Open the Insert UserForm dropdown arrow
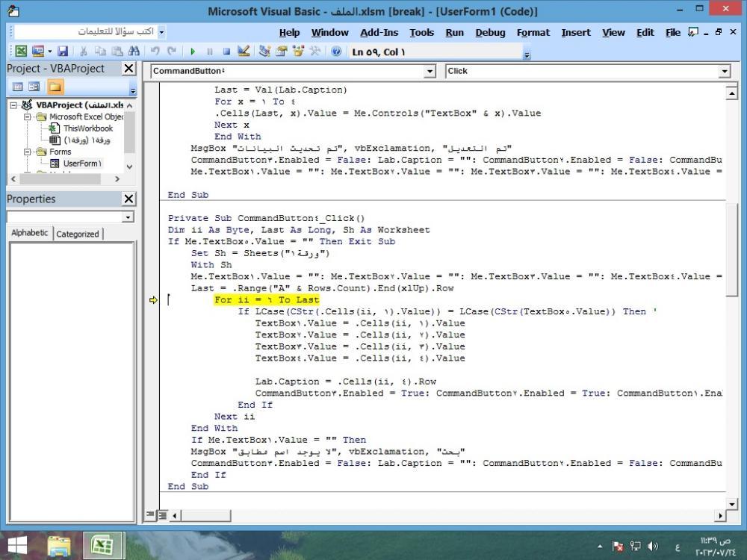This screenshot has height=560, width=747. [x=50, y=51]
